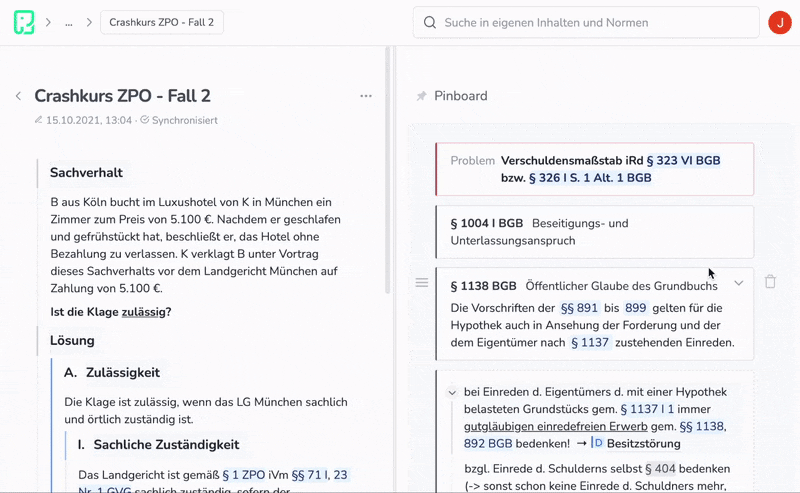Collapse the bei Einreden note chevron
This screenshot has height=493, width=800.
(x=452, y=392)
